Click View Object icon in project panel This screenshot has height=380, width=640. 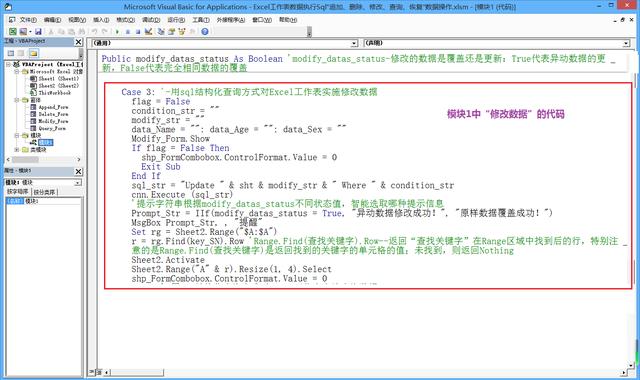click(21, 53)
